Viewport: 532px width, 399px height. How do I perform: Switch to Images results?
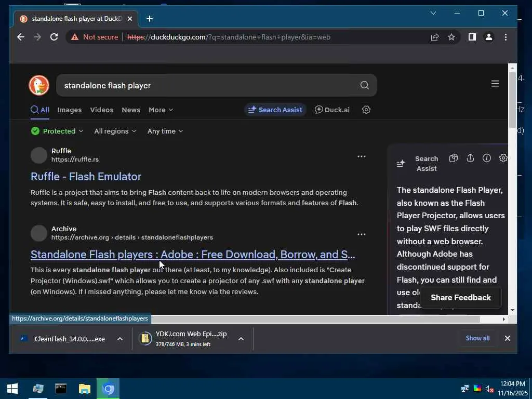(70, 110)
